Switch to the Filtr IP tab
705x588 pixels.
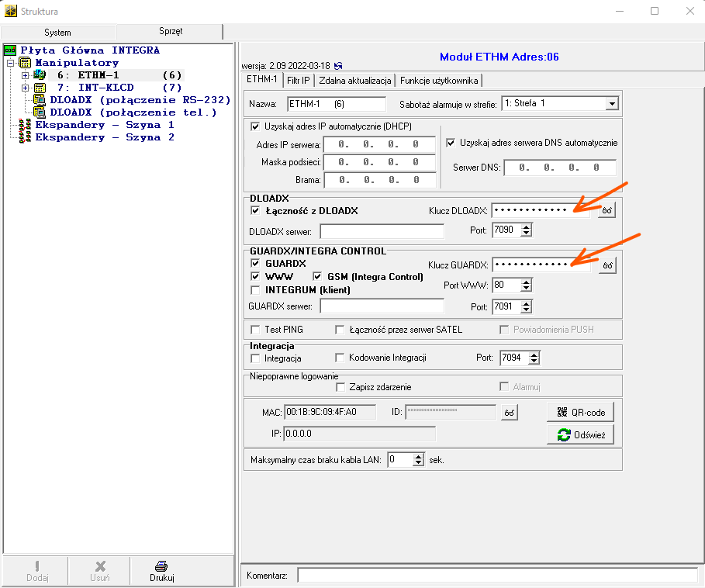299,80
